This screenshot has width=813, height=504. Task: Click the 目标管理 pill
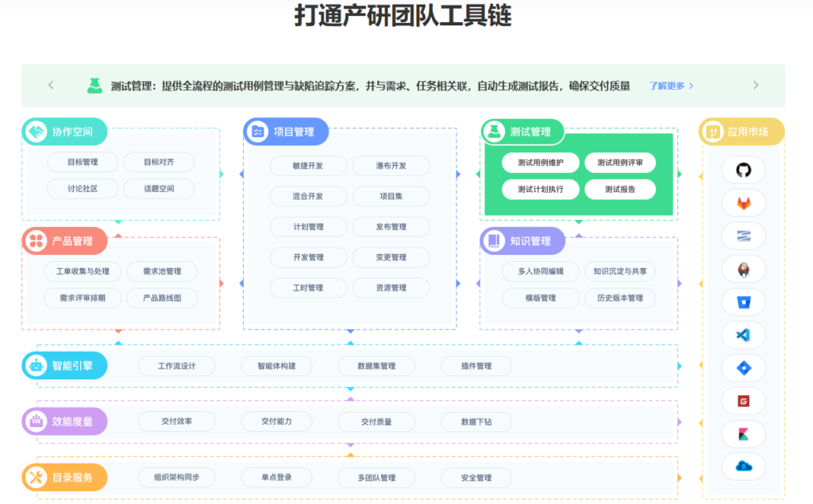pyautogui.click(x=83, y=162)
